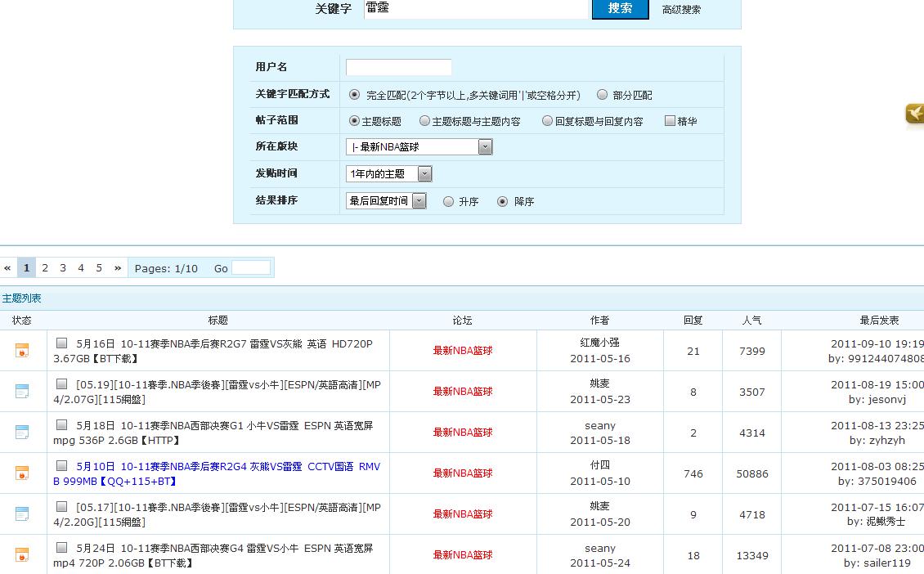Choose 主题标题 post range radio
Screen dimensions: 924x574
click(354, 121)
